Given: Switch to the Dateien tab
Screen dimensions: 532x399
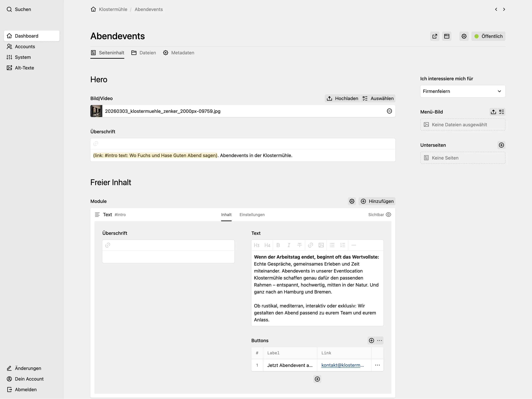Looking at the screenshot, I should 144,53.
